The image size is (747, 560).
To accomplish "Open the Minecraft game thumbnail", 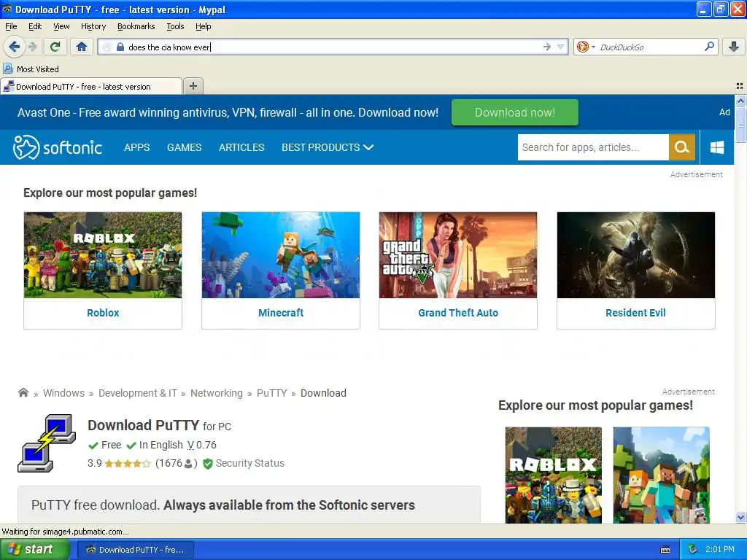I will point(281,254).
